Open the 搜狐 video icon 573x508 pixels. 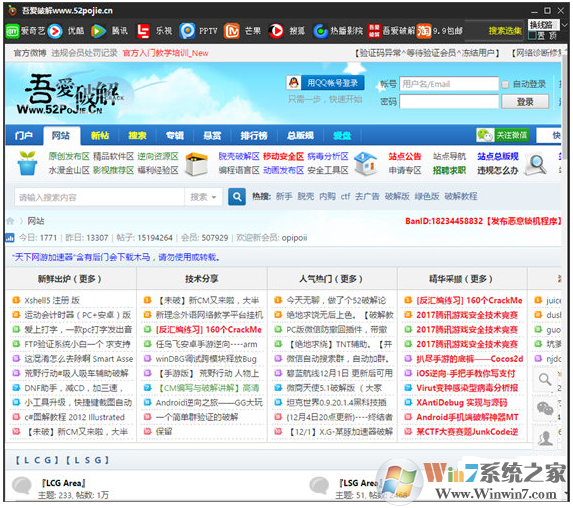[276, 31]
